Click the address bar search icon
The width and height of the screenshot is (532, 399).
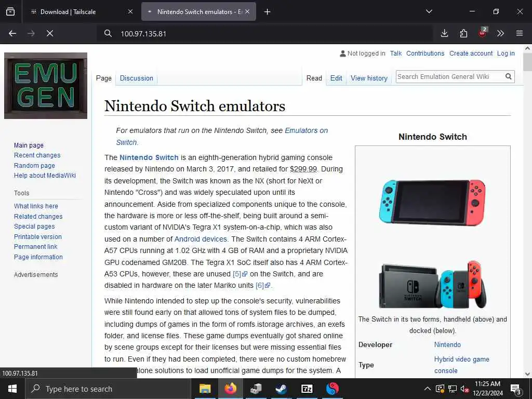pos(108,33)
